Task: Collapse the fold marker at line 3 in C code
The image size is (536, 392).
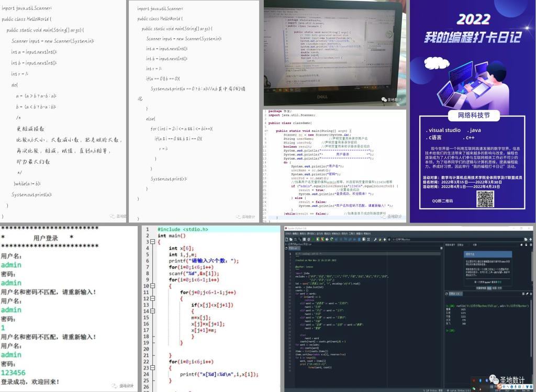Action: pos(152,242)
